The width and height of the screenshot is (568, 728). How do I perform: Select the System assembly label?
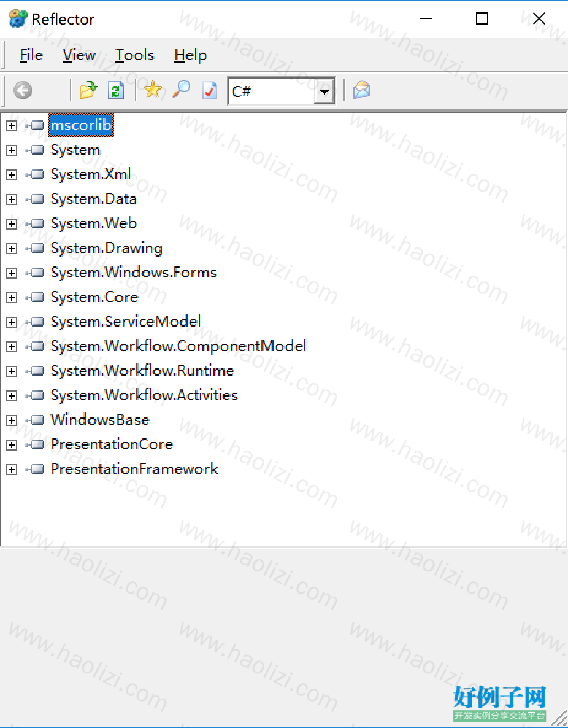tap(75, 150)
